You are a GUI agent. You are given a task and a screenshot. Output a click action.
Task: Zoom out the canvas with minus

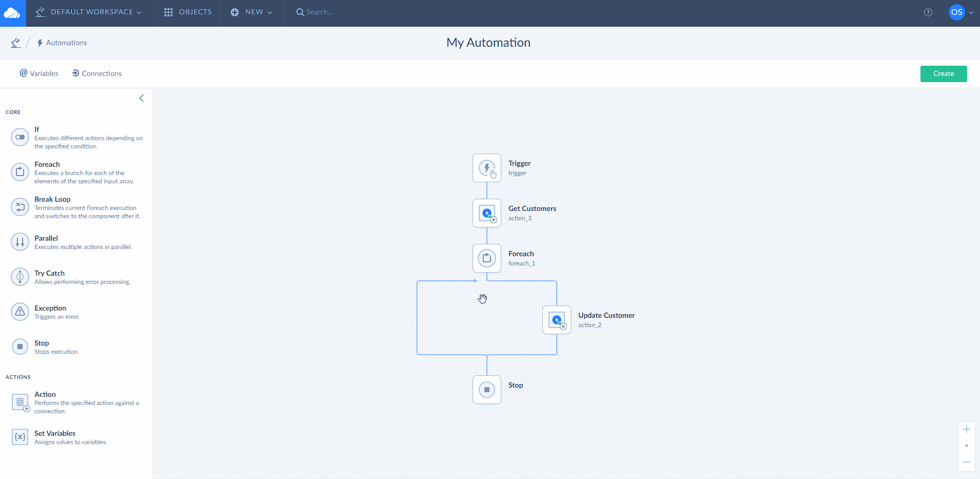pyautogui.click(x=967, y=462)
